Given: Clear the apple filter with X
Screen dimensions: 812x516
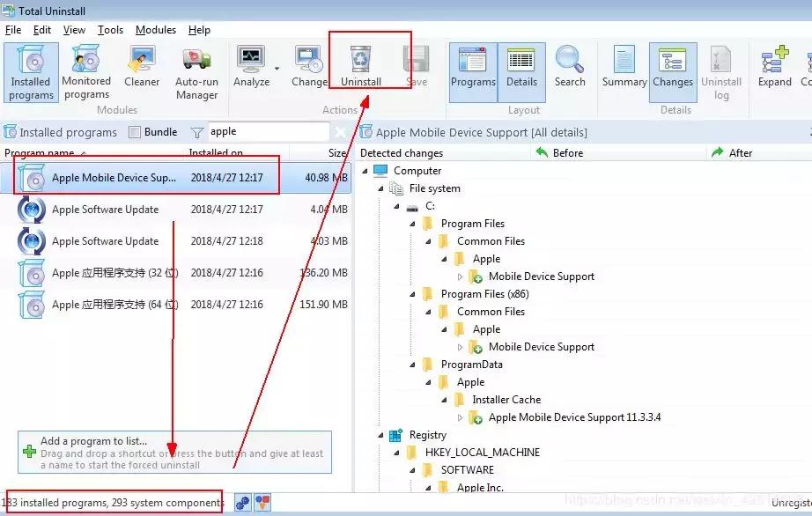Looking at the screenshot, I should coord(340,132).
